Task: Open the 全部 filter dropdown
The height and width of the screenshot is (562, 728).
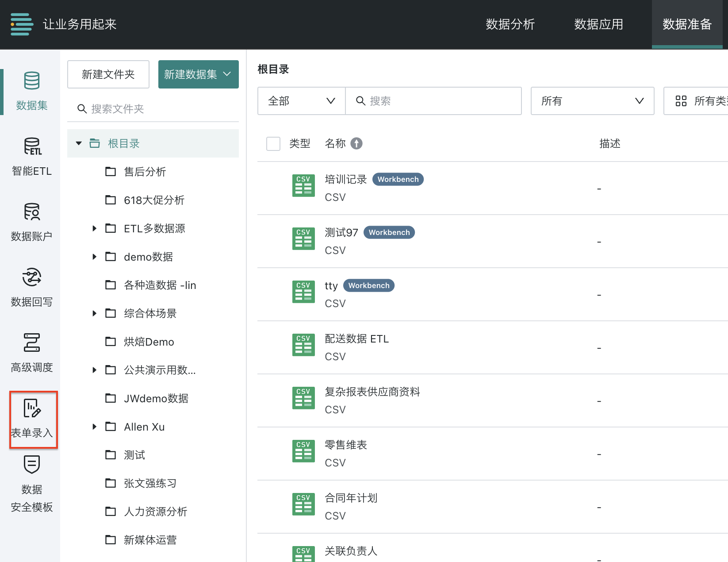Action: 302,101
